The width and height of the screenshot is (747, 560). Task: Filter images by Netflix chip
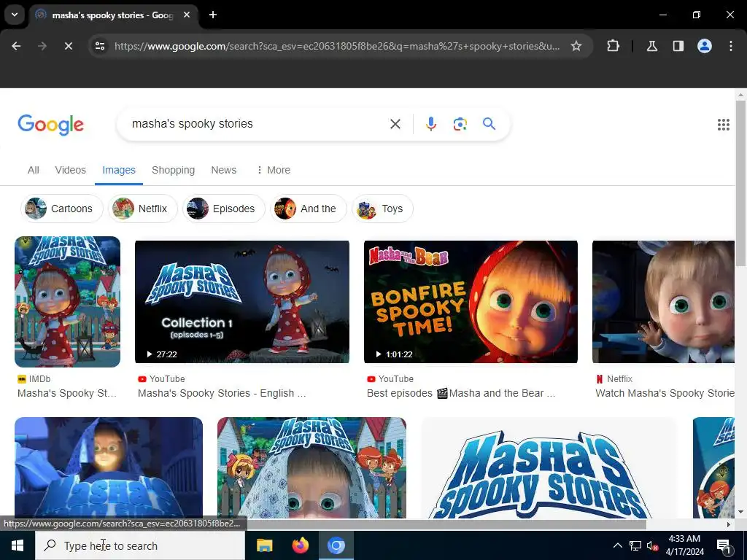[143, 209]
